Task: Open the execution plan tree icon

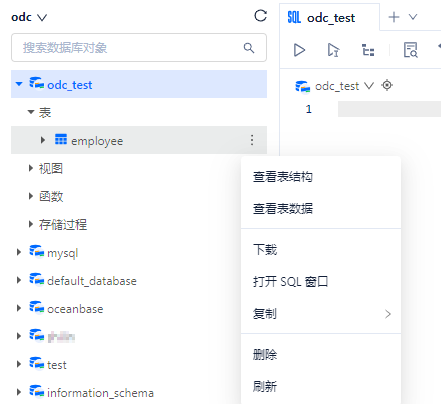Action: [x=368, y=50]
